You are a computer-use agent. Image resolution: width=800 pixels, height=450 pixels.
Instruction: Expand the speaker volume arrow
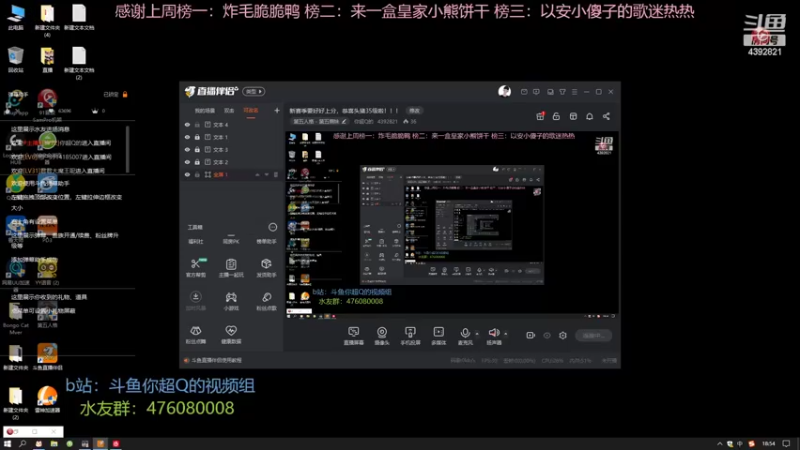[506, 334]
